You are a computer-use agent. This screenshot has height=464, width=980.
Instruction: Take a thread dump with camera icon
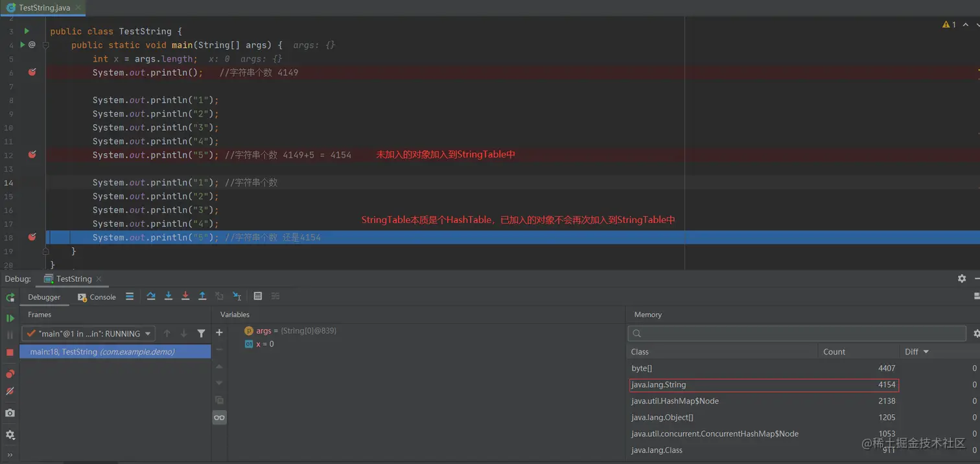point(10,413)
